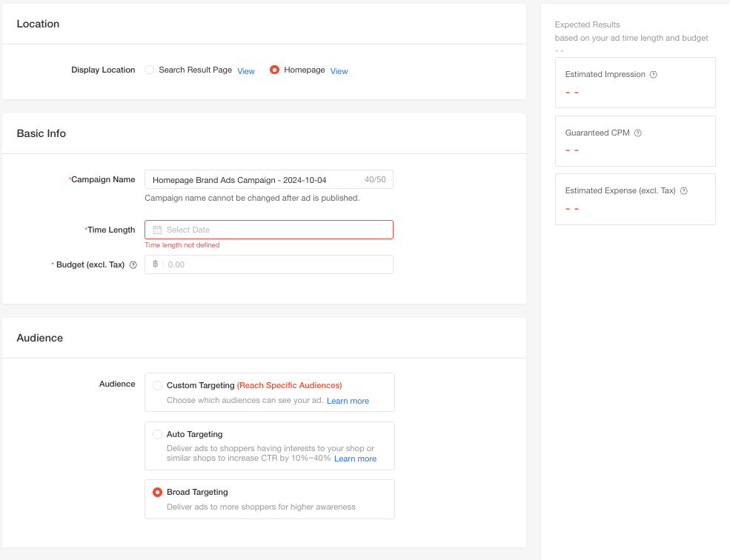Click the baht currency symbol in Budget field
730x560 pixels.
[x=155, y=264]
